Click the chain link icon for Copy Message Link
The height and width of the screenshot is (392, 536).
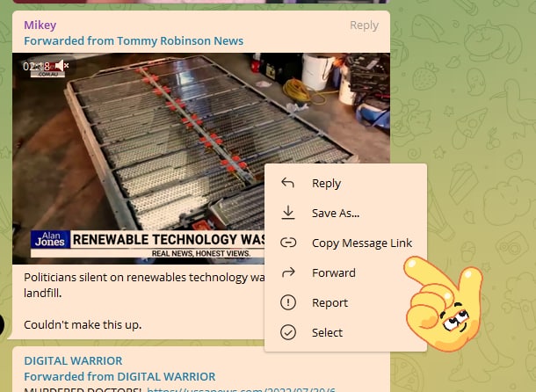(x=287, y=243)
